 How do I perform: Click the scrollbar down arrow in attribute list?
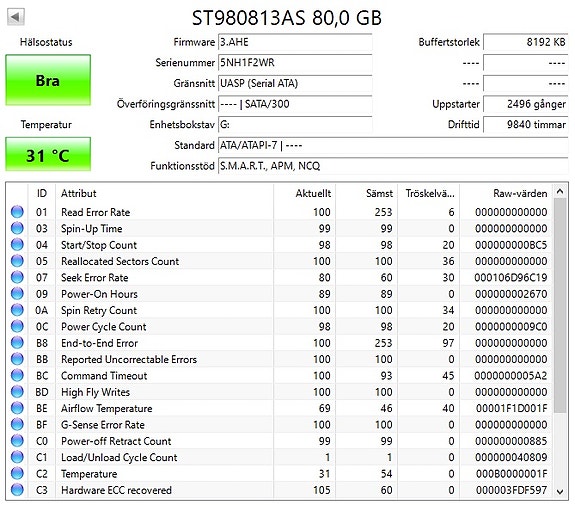tap(560, 492)
